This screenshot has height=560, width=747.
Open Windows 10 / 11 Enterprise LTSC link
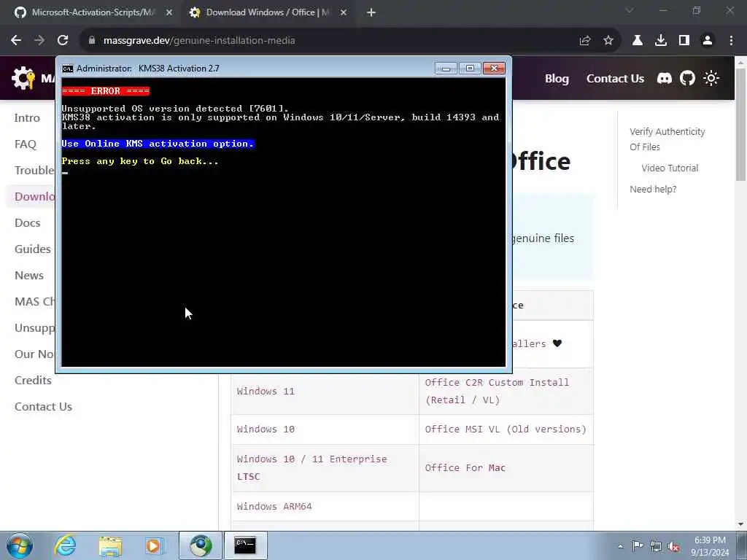click(x=311, y=467)
